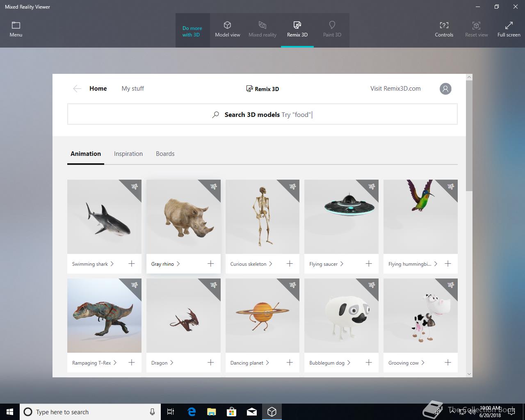
Task: Click Do more with 3D
Action: click(x=192, y=32)
